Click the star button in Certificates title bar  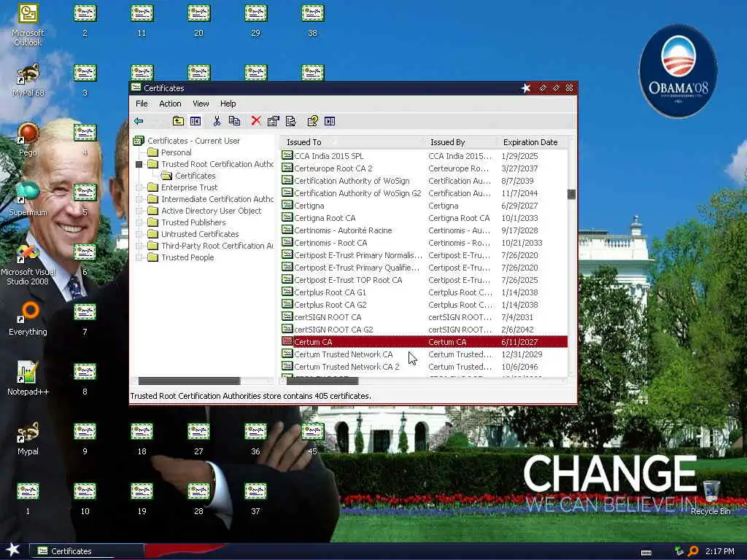click(526, 88)
